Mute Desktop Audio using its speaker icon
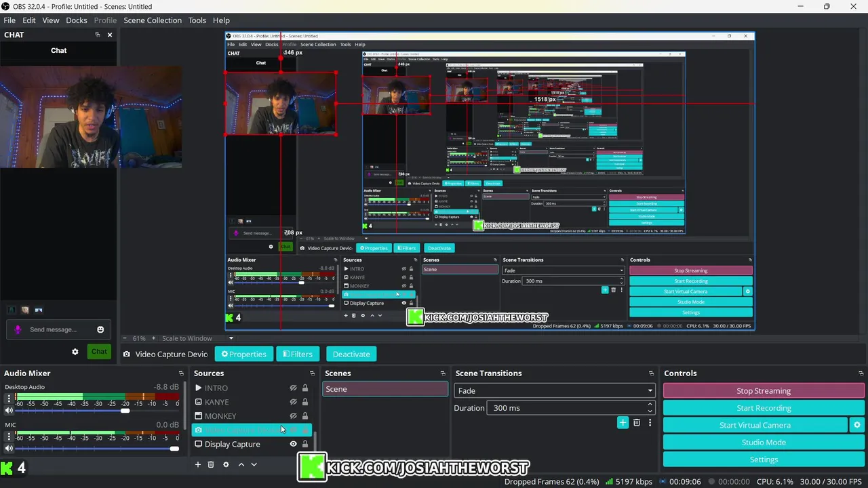Image resolution: width=868 pixels, height=488 pixels. [9, 411]
